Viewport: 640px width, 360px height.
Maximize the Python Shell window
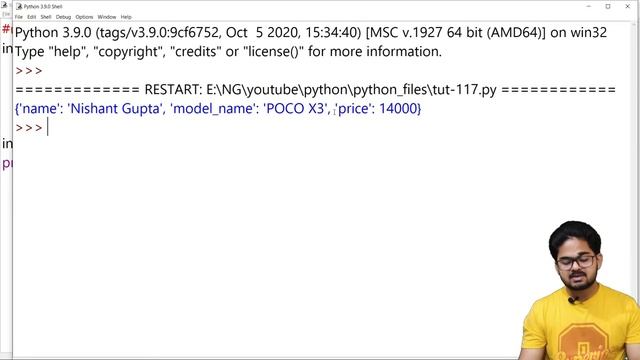[608, 6]
